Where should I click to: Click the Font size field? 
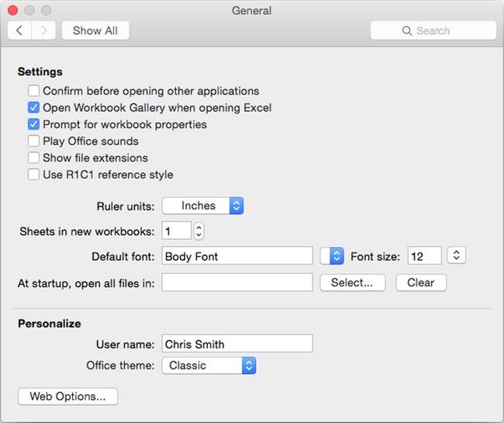coord(425,256)
